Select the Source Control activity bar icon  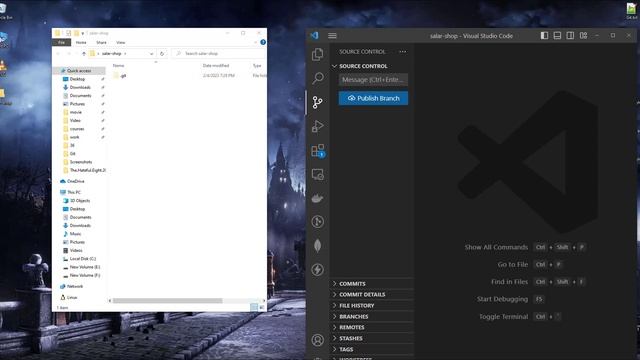pos(318,102)
